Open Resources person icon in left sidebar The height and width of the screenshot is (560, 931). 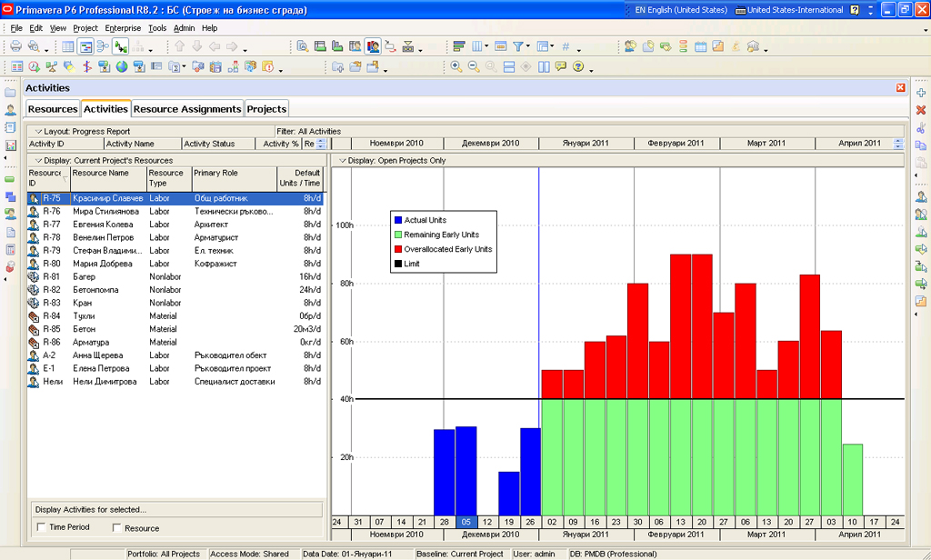click(10, 110)
